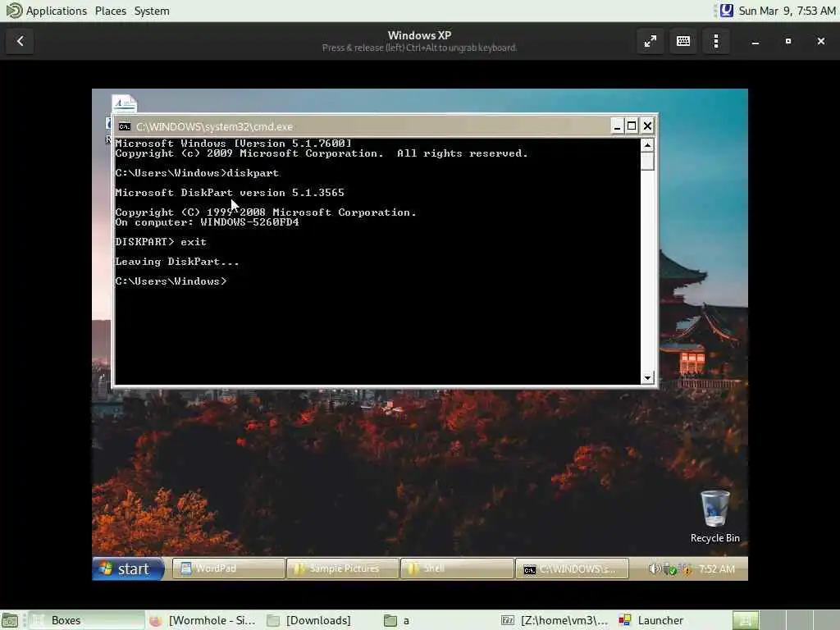
Task: Maximize the Boxes window
Action: 788,41
